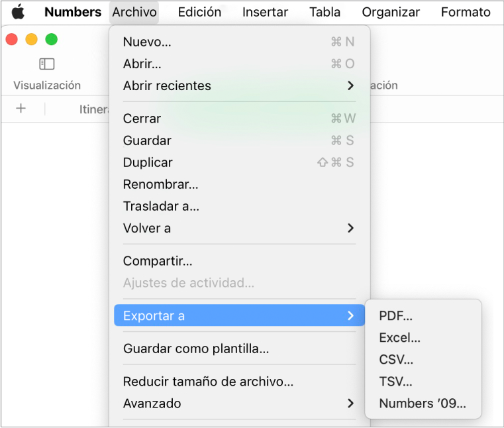Export to CSV…
The height and width of the screenshot is (428, 504).
tap(423, 359)
